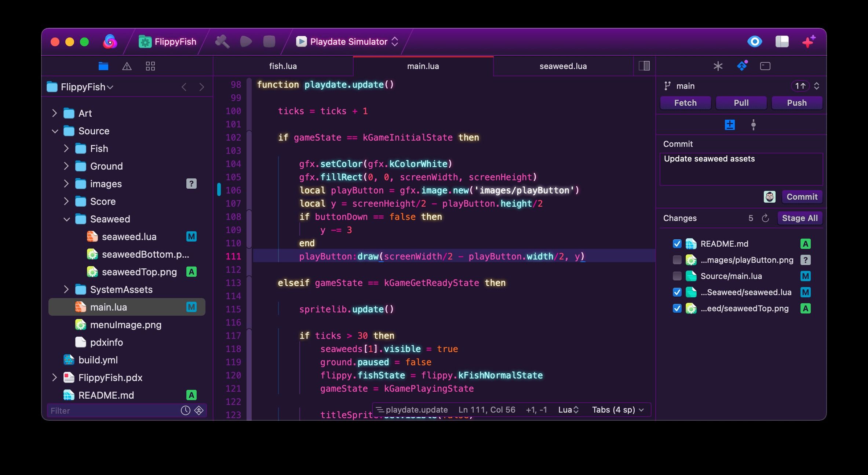Click the Push button
The width and height of the screenshot is (868, 475).
point(796,103)
